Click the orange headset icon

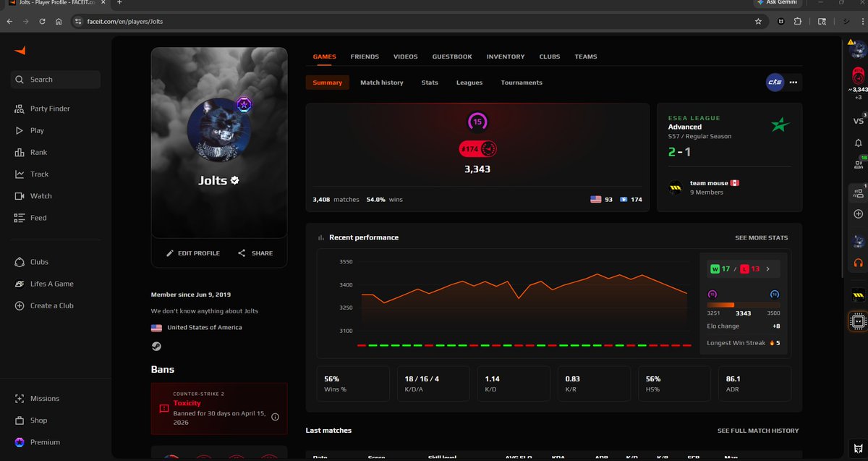pos(858,263)
